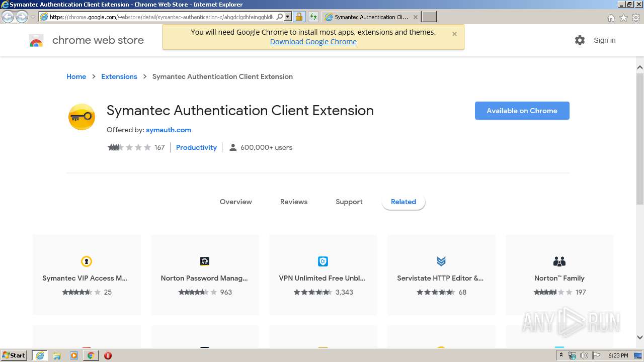The image size is (644, 362).
Task: Go to the Extensions breadcrumb
Action: pos(119,76)
